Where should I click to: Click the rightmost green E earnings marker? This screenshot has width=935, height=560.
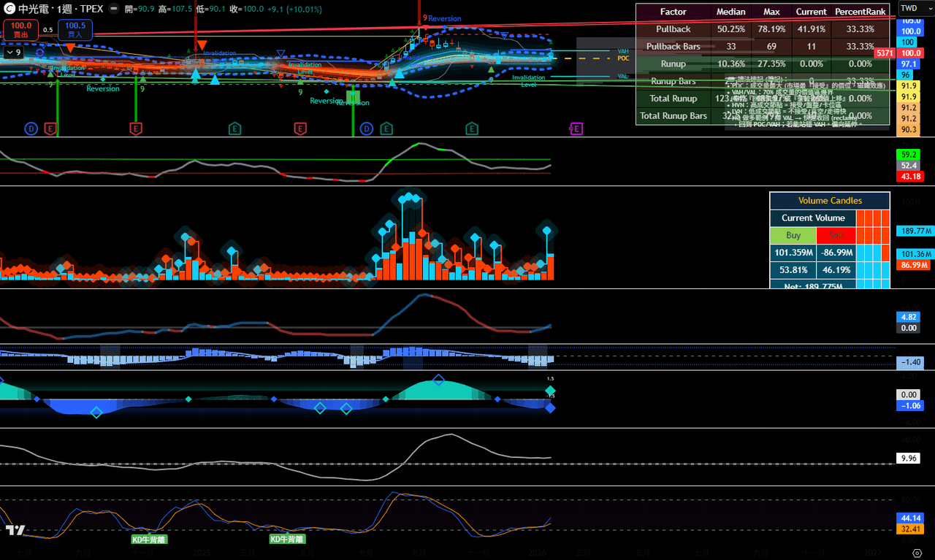[472, 129]
